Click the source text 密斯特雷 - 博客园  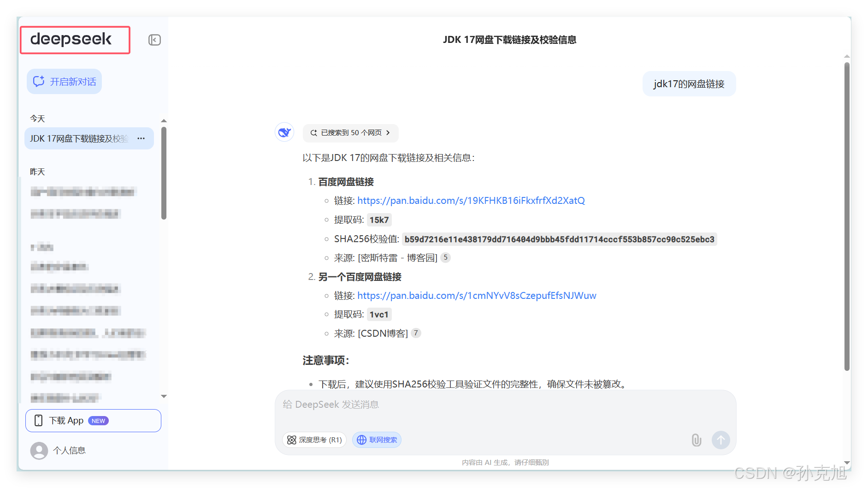[398, 258]
